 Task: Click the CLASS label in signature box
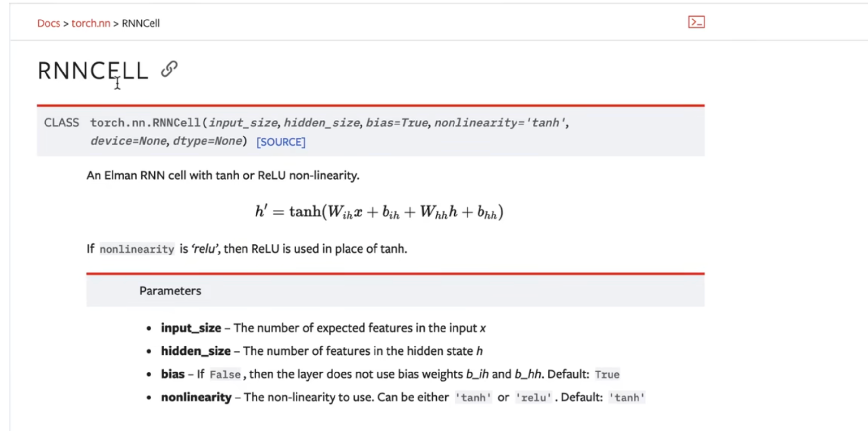(x=61, y=123)
